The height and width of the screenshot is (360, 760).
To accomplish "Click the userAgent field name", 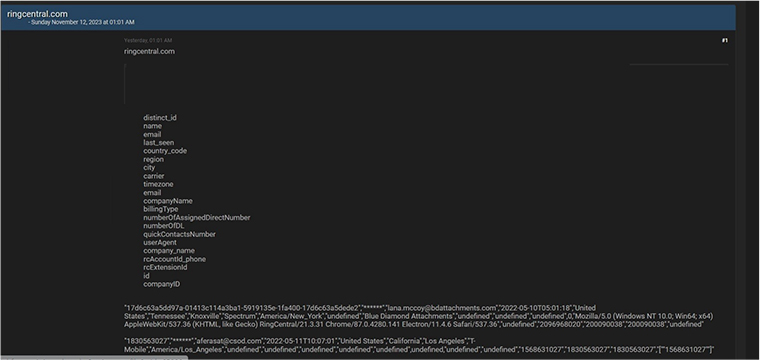I will point(160,242).
